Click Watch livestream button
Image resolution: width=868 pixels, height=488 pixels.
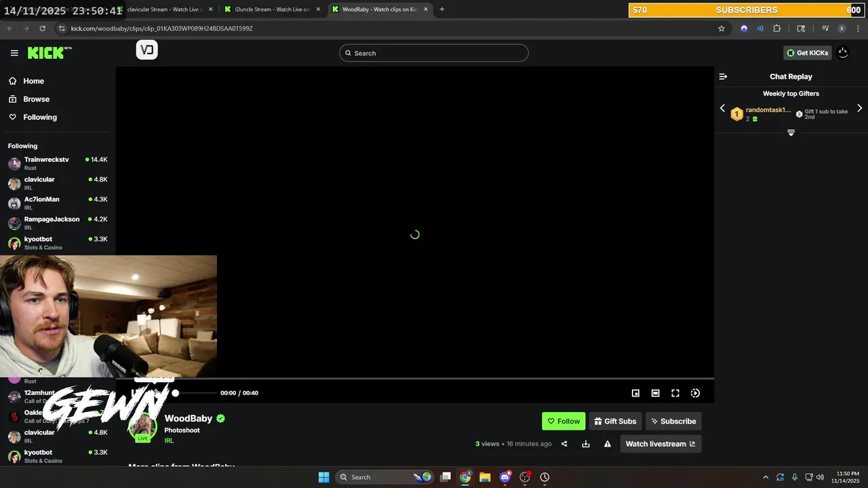(660, 444)
